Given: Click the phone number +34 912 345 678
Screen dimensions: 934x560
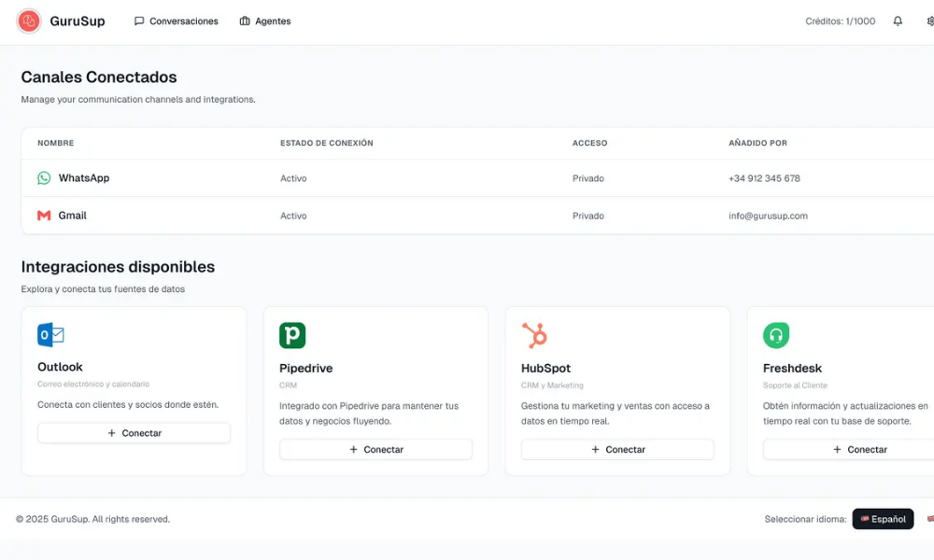Looking at the screenshot, I should 764,178.
